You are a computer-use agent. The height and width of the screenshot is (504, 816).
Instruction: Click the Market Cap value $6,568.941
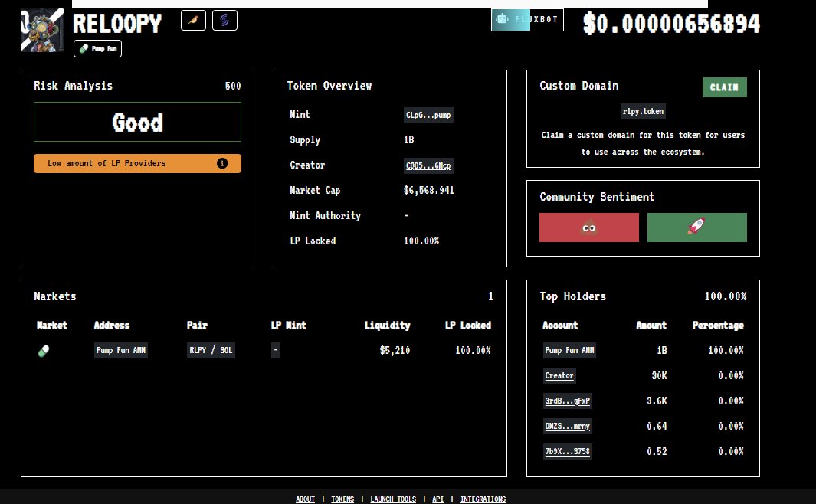(429, 191)
